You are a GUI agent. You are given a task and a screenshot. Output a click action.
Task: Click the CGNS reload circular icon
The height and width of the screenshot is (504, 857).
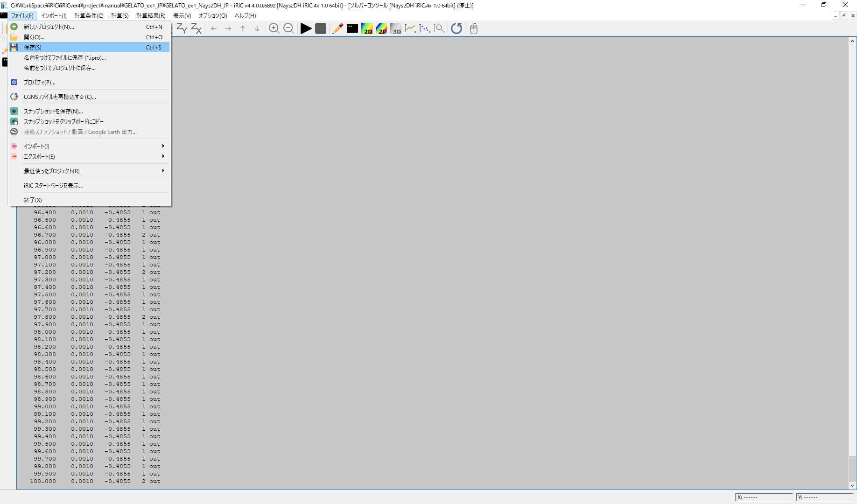click(x=14, y=97)
